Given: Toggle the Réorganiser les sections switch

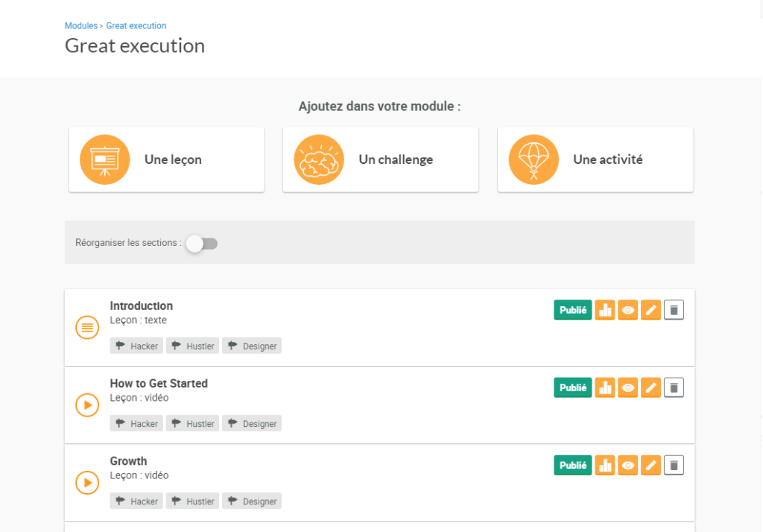Looking at the screenshot, I should 201,243.
